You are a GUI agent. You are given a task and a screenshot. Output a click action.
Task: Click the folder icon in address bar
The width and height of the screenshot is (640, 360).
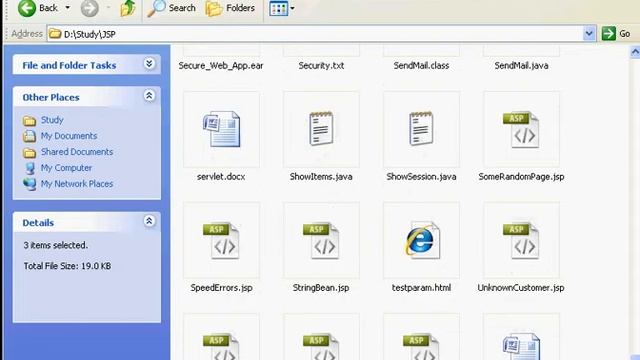click(x=55, y=33)
